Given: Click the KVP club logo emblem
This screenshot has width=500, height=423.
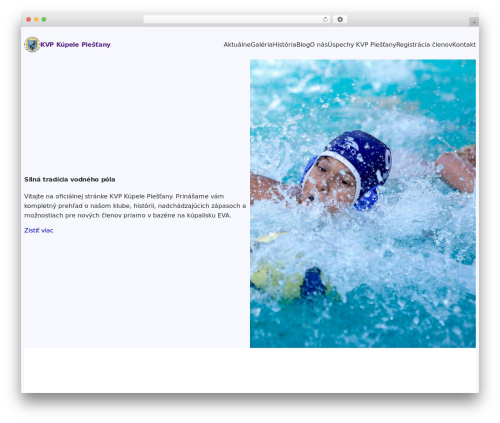Looking at the screenshot, I should [x=32, y=44].
